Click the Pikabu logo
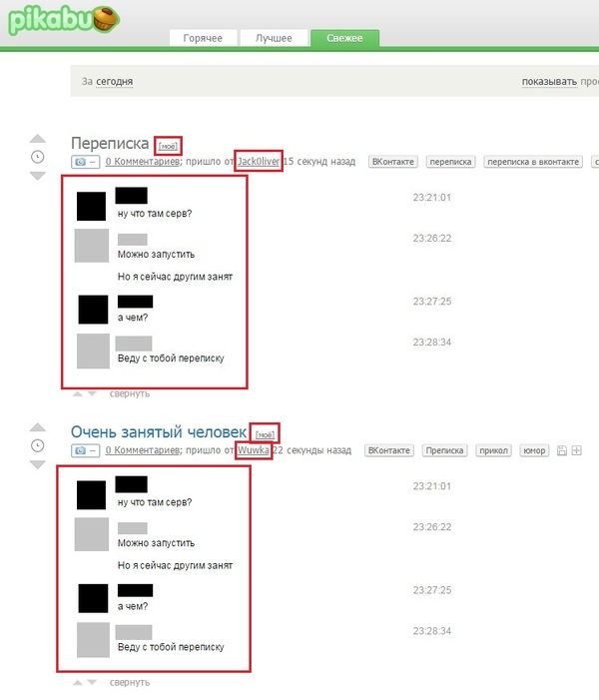 coord(62,19)
